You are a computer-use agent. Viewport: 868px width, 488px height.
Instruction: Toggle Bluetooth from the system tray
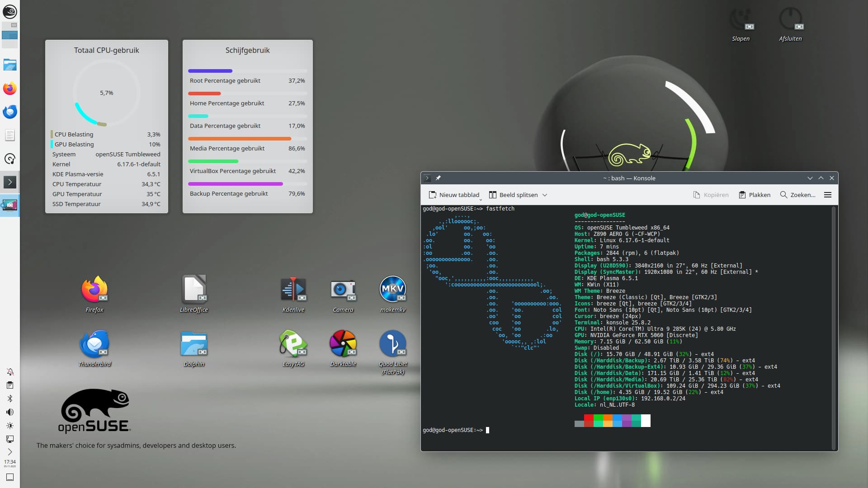[9, 399]
